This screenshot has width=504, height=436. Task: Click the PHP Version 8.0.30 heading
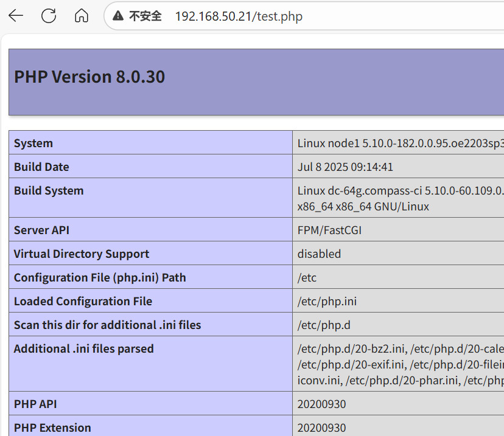coord(89,77)
